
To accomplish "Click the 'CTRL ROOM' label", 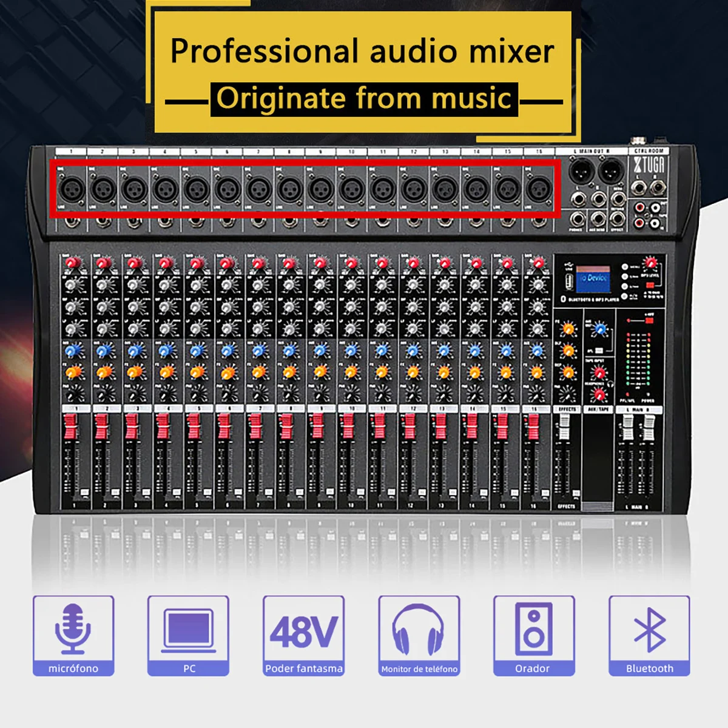I will 650,150.
